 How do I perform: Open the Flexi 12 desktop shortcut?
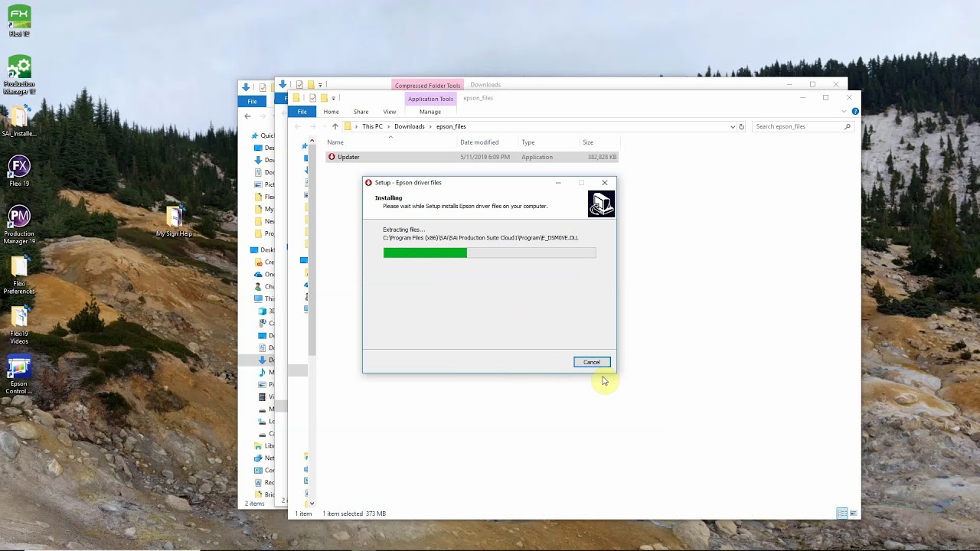[19, 21]
